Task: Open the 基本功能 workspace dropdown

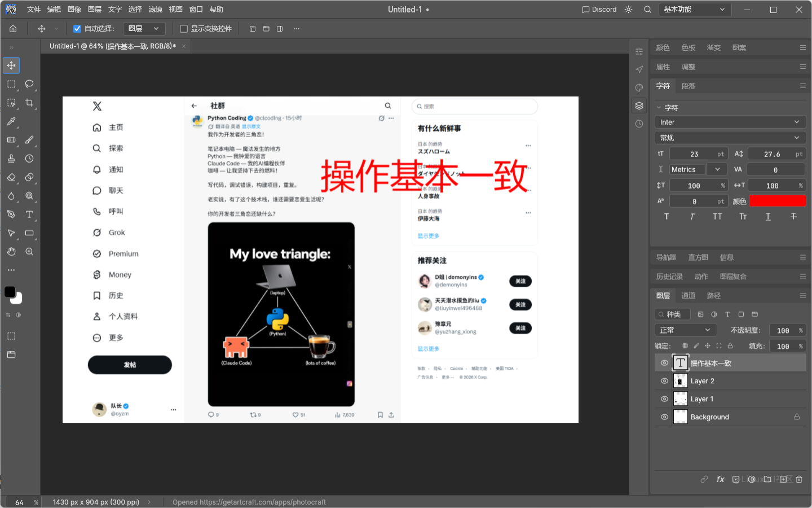Action: (x=695, y=10)
